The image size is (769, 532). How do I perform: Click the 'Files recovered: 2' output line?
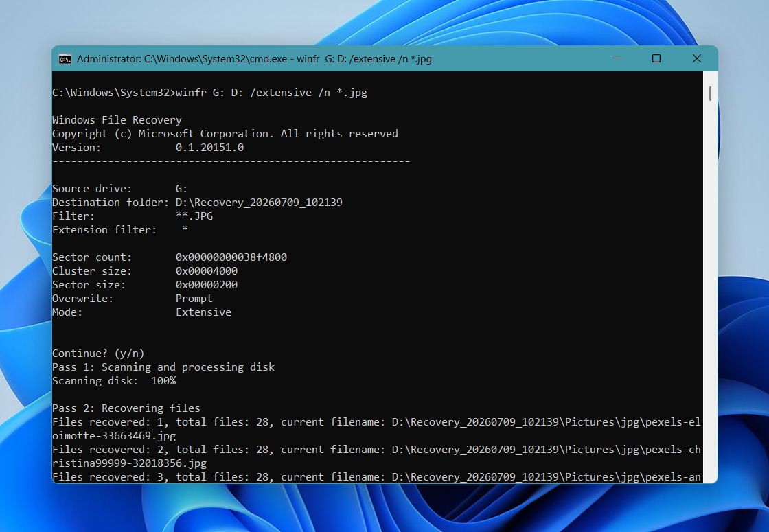pos(377,450)
